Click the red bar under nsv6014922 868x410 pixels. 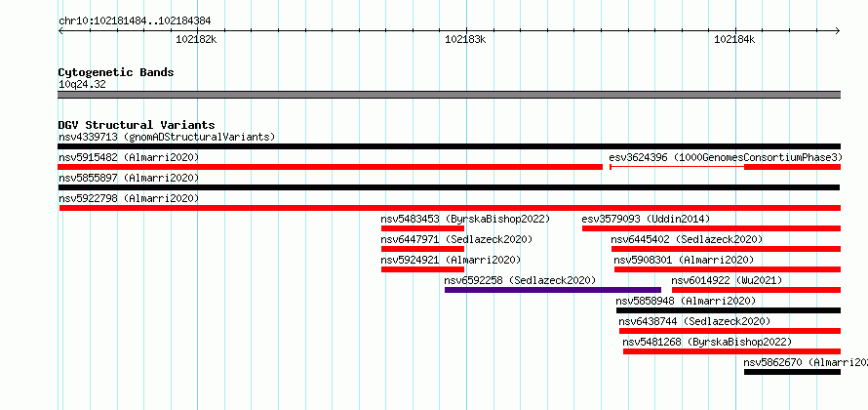point(756,290)
